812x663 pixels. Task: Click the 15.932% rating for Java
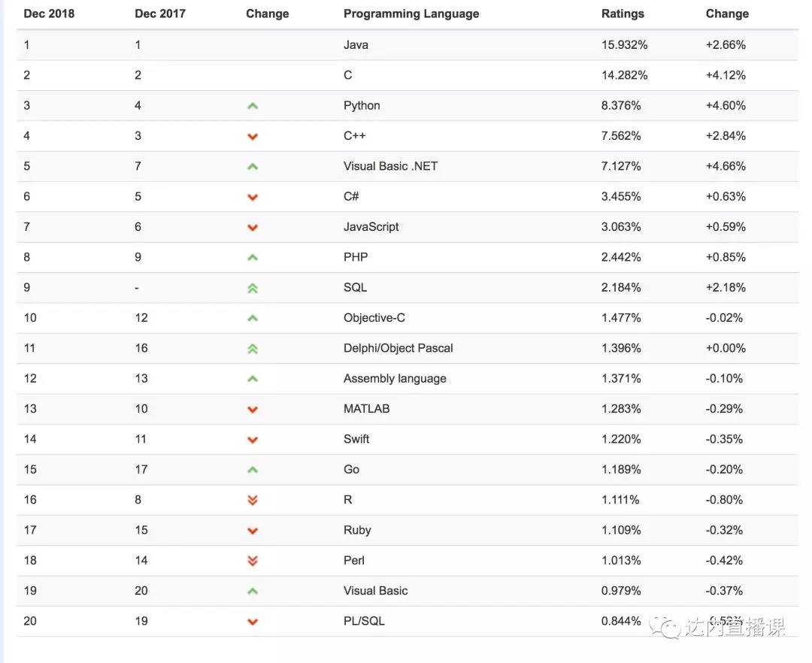(x=624, y=45)
